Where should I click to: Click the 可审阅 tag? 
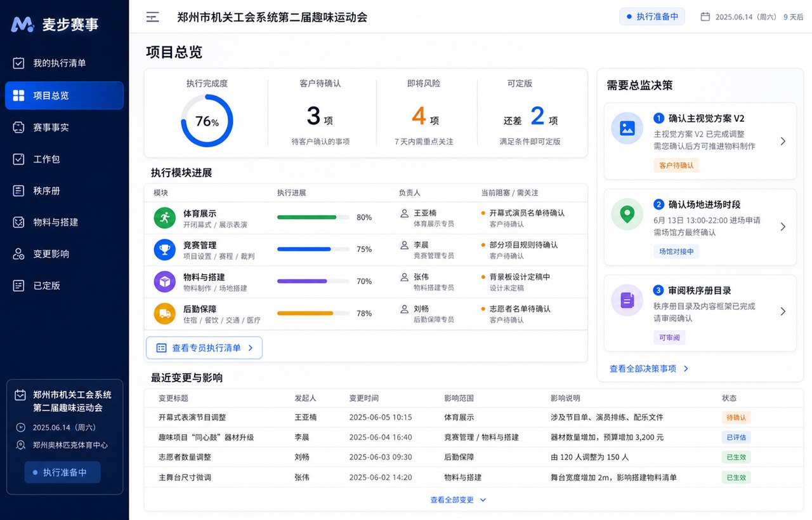click(x=669, y=337)
